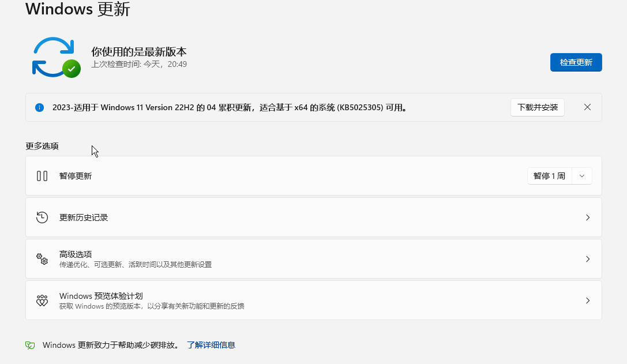627x364 pixels.
Task: Click the gear icon for 高级选项
Action: (x=42, y=258)
